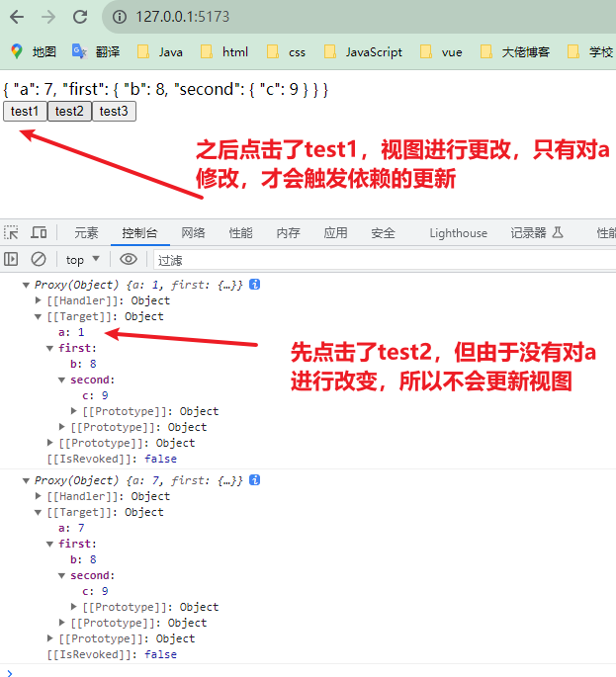The image size is (616, 677).
Task: Click the browser forward arrow
Action: coord(48,17)
